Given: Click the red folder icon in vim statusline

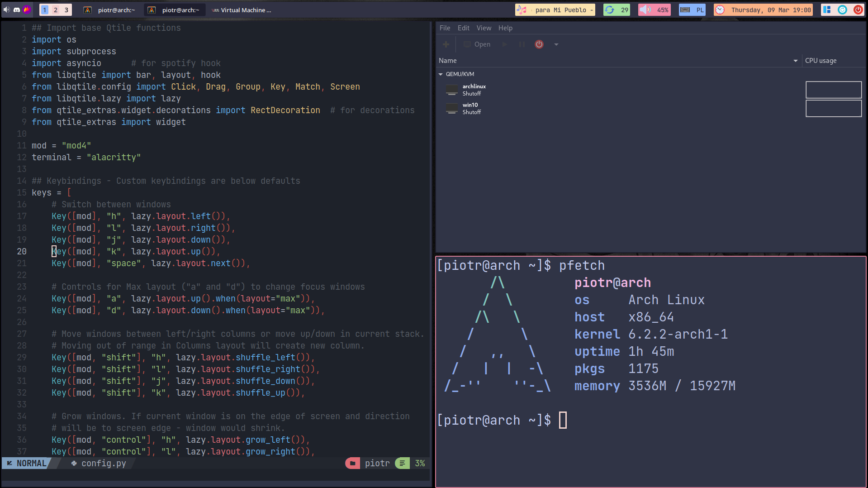Looking at the screenshot, I should click(x=352, y=463).
